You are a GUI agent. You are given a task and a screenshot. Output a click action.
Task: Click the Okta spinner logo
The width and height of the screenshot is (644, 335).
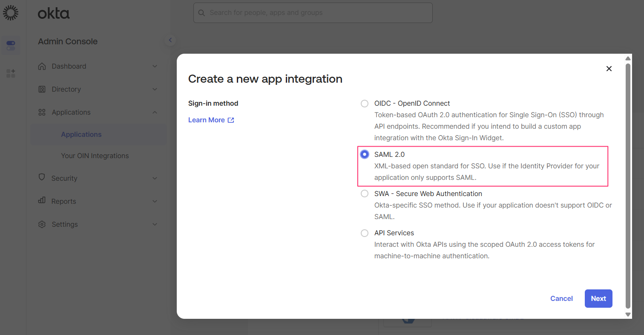(x=10, y=12)
